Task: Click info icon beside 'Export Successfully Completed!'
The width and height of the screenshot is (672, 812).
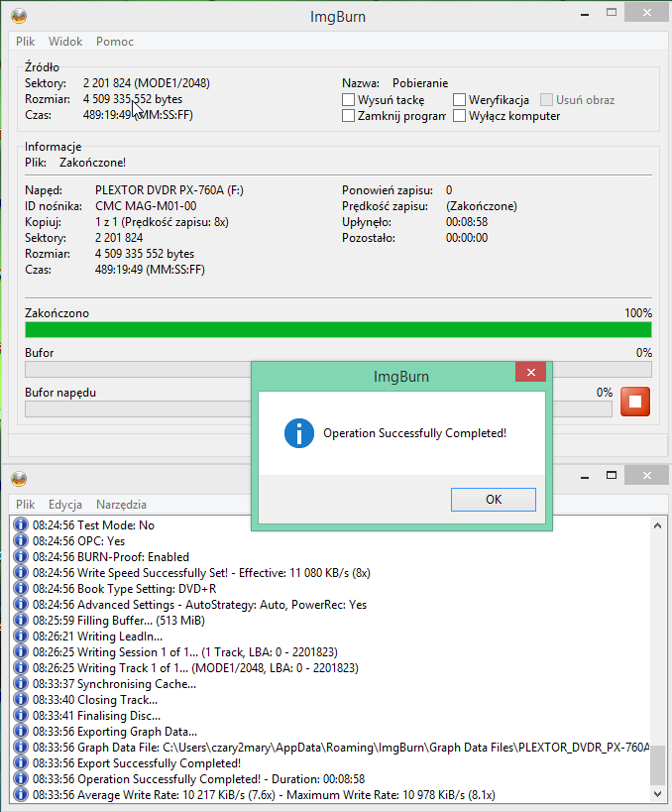Action: click(x=21, y=763)
